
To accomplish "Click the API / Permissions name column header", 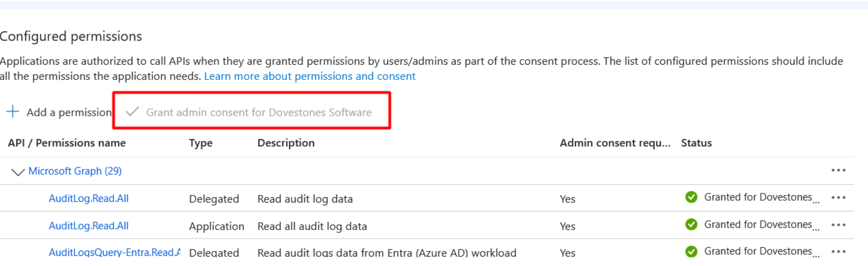I will pos(67,143).
